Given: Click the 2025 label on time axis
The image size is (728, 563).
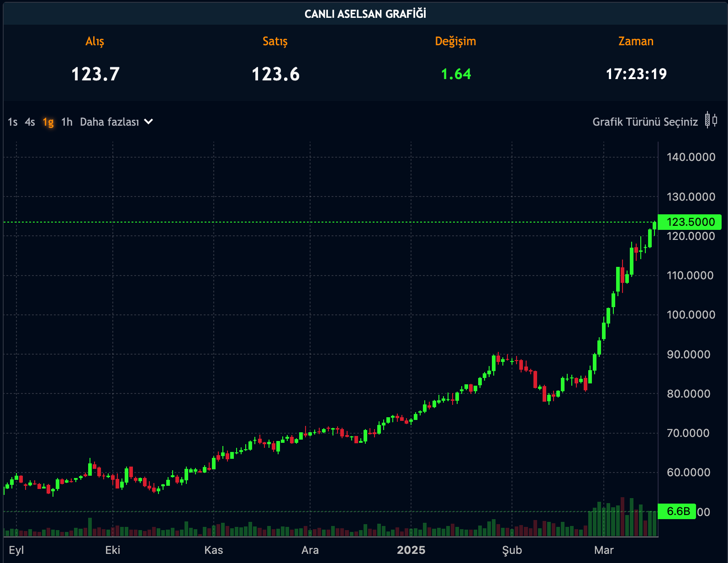Looking at the screenshot, I should pyautogui.click(x=411, y=550).
